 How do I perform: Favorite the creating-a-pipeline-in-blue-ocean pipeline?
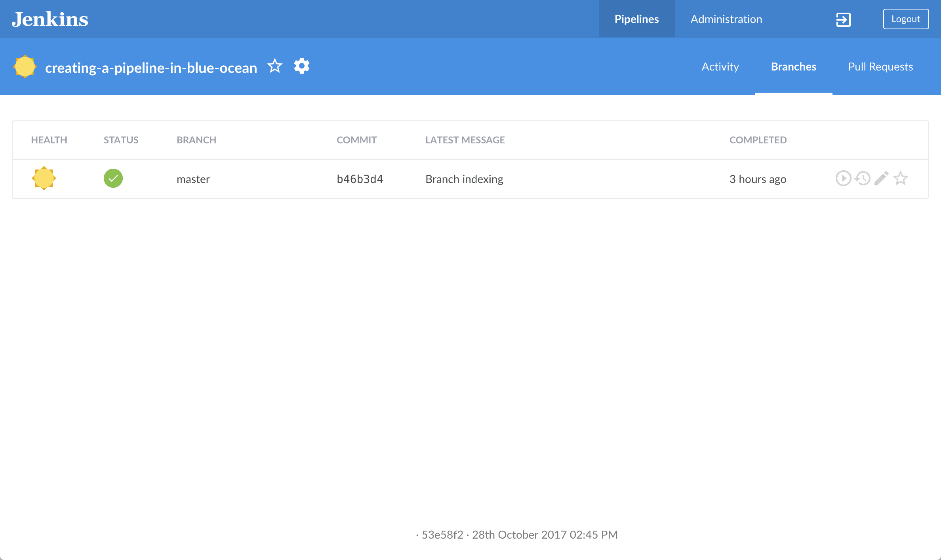click(x=275, y=66)
